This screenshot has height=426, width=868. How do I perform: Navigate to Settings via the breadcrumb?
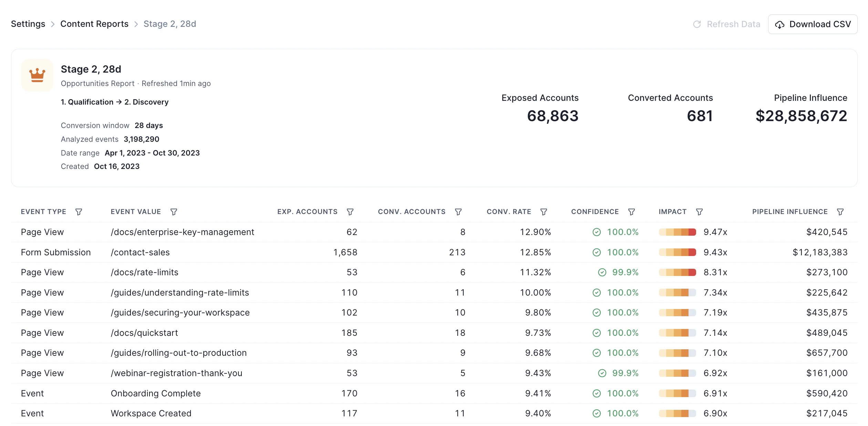(28, 24)
